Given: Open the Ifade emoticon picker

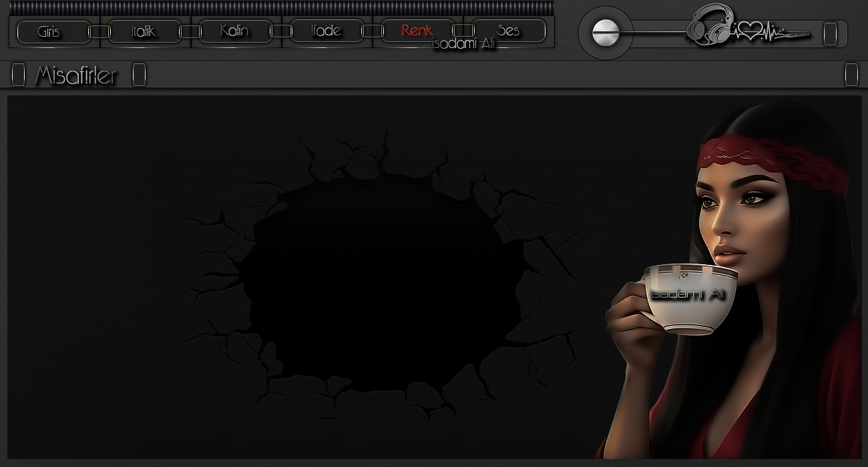Looking at the screenshot, I should pyautogui.click(x=327, y=31).
